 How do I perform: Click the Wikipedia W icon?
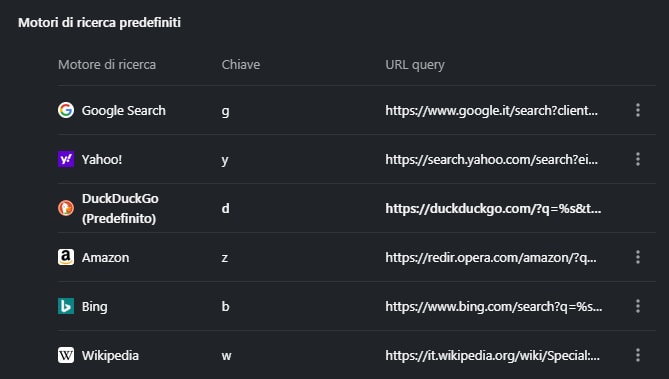(x=66, y=355)
